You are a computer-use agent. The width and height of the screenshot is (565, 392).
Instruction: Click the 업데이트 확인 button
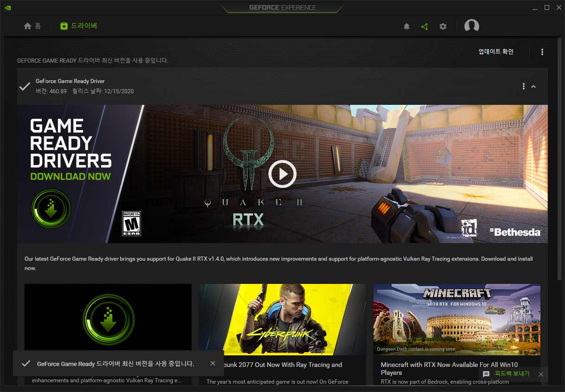click(496, 51)
